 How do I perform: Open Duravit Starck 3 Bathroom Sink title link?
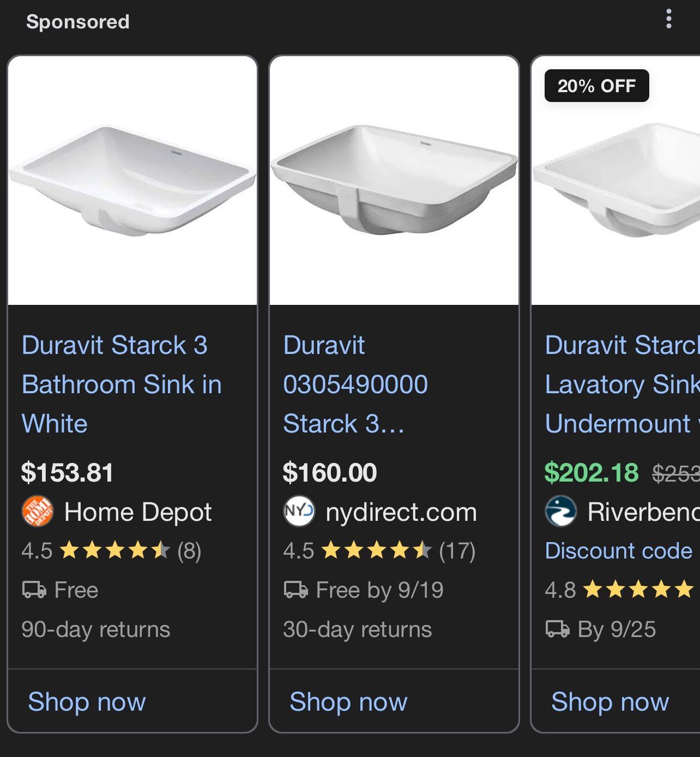click(122, 384)
